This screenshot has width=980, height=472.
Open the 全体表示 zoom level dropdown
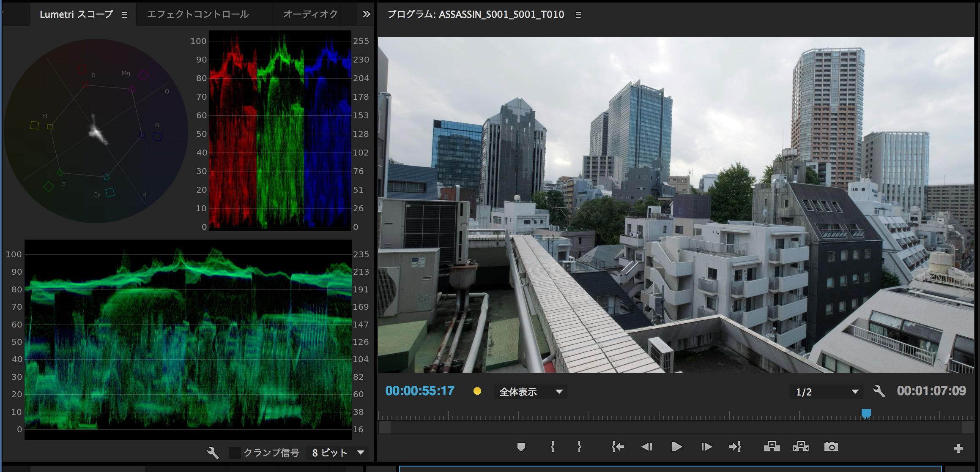tap(531, 392)
